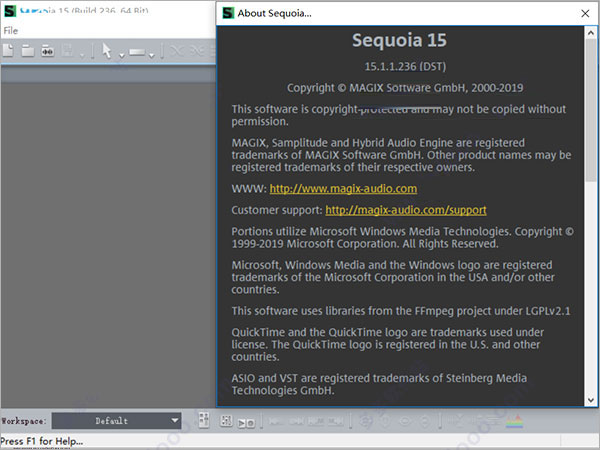Click the 'This software is copyright-protected' paragraph

pyautogui.click(x=398, y=115)
